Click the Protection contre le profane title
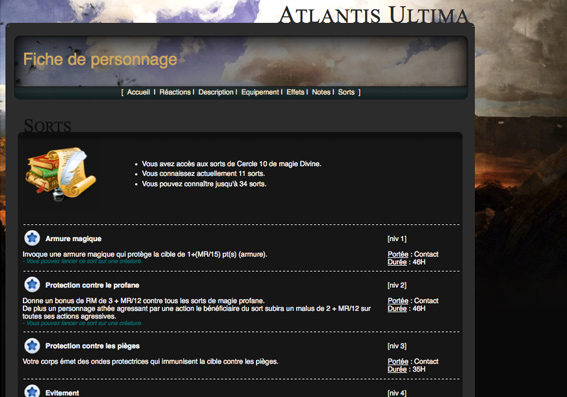This screenshot has height=397, width=567. (x=92, y=285)
